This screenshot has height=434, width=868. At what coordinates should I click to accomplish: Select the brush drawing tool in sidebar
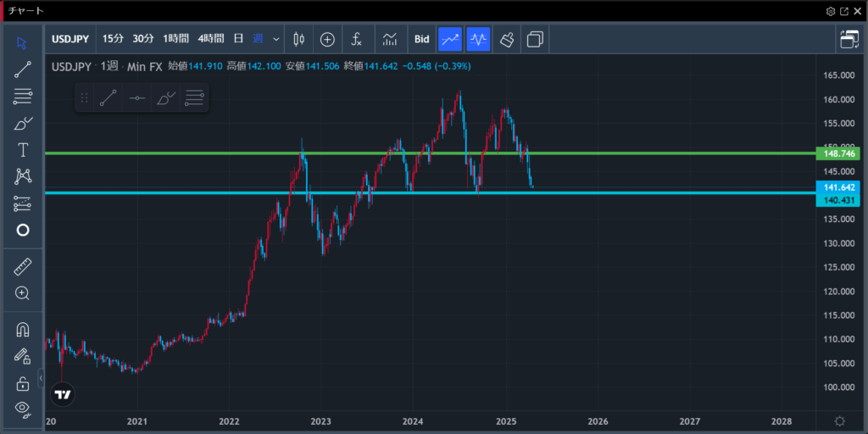coord(23,123)
